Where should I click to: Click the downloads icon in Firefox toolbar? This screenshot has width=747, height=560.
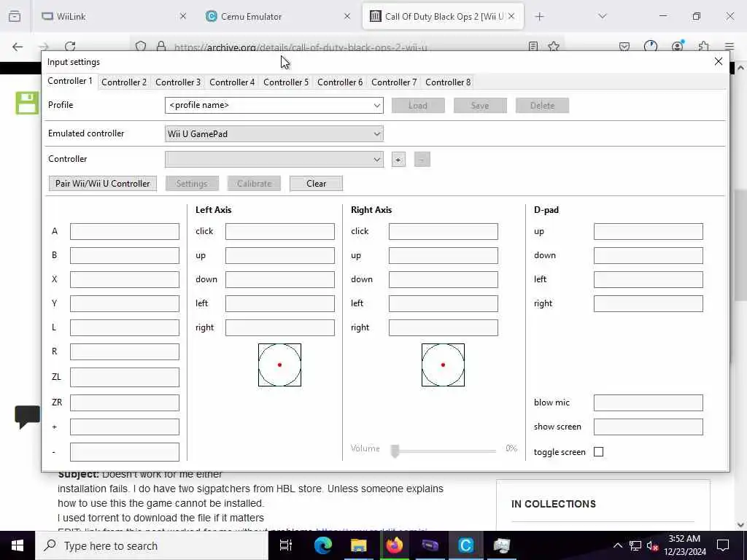coord(651,47)
